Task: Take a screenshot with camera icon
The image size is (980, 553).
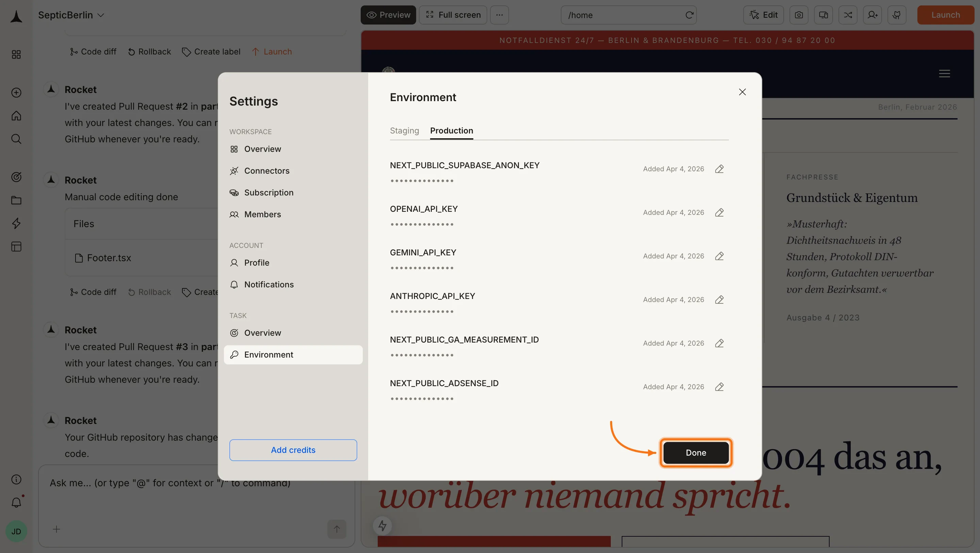Action: click(799, 15)
